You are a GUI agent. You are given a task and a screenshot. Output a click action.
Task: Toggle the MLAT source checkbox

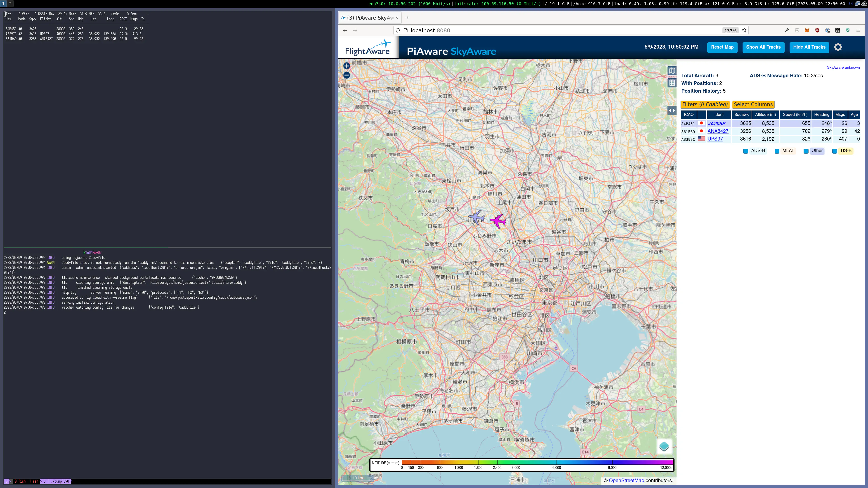[777, 151]
